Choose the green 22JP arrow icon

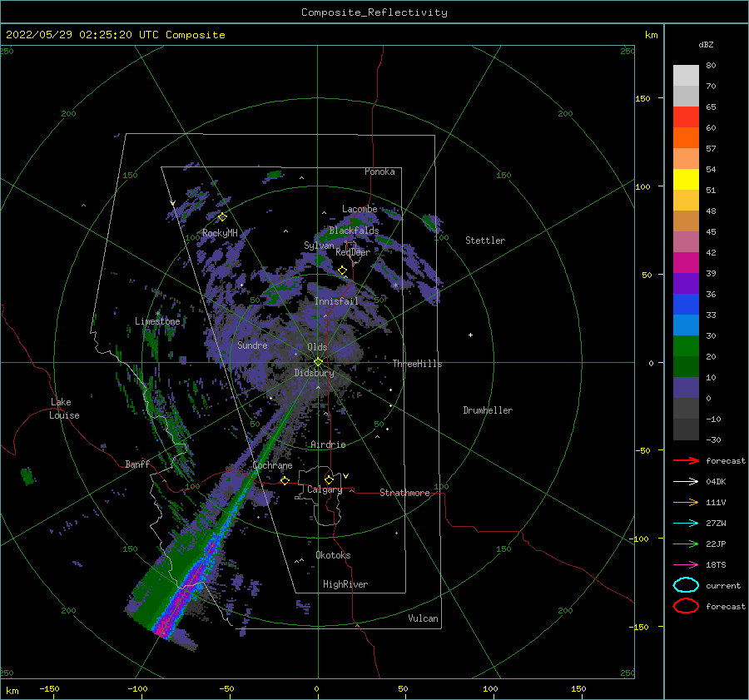click(686, 544)
